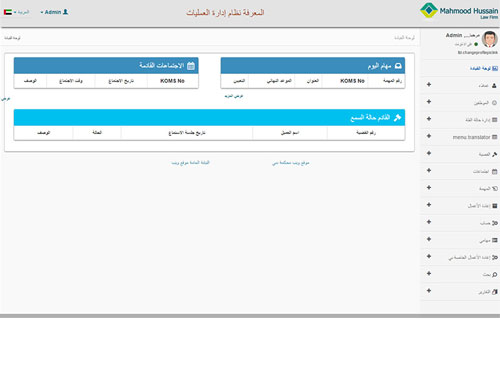Screen dimensions: 500x386
Task: Open the Dubai Courts website link
Action: coord(291,163)
